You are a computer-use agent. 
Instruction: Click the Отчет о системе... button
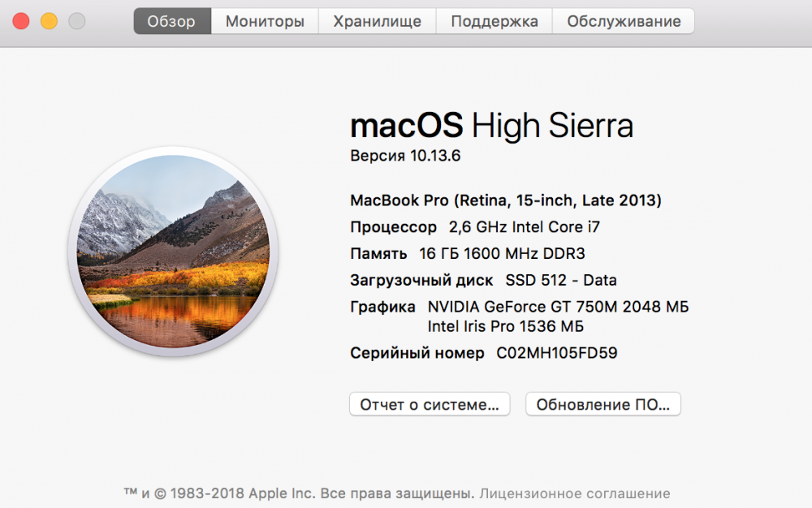click(430, 404)
